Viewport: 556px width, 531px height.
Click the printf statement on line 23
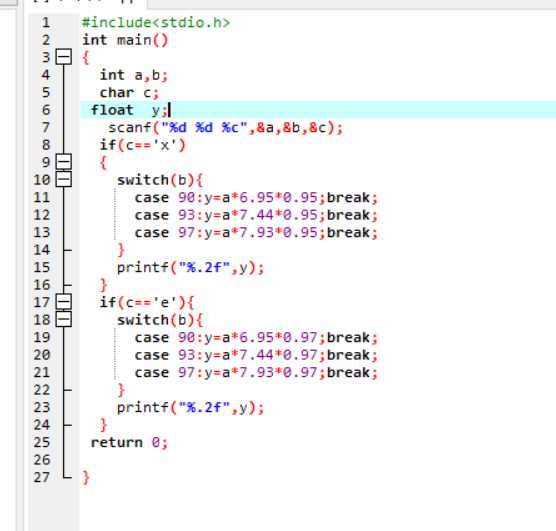190,408
